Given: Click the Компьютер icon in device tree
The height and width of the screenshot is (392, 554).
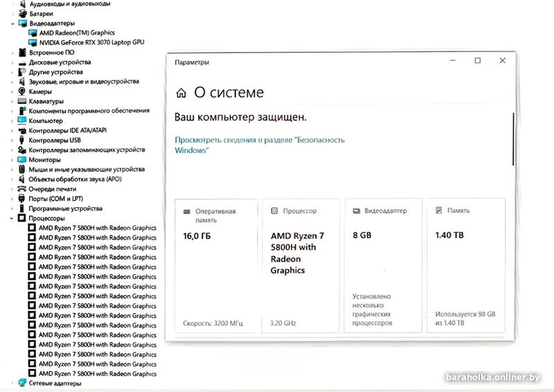Looking at the screenshot, I should pos(22,121).
